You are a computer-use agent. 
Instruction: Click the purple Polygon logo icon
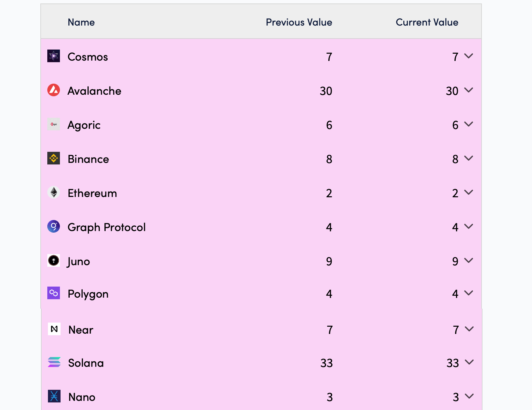[x=54, y=293]
